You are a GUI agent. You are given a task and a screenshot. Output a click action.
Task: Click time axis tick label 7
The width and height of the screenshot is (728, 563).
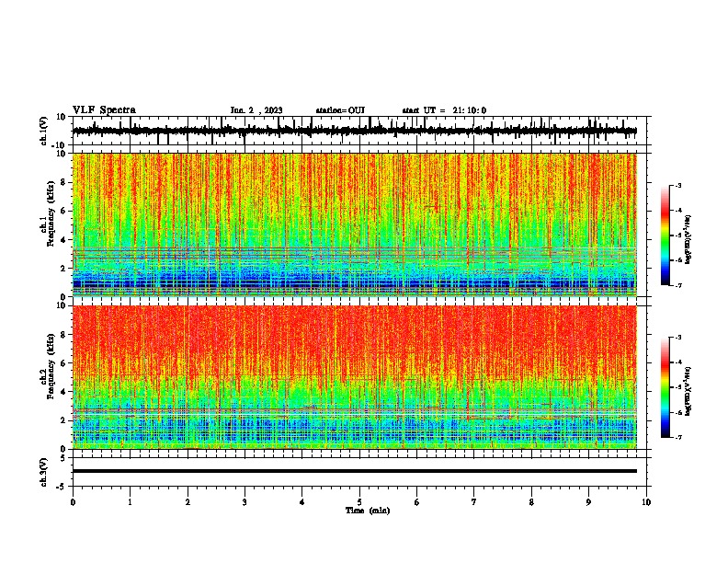tap(474, 502)
